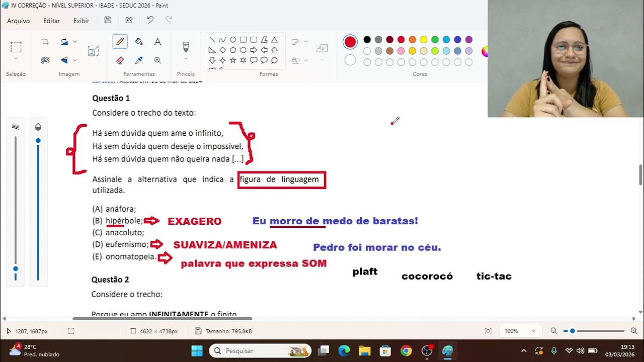Select primary color Cor 1 red circle
Viewport: 644px width, 362px height.
coord(350,42)
